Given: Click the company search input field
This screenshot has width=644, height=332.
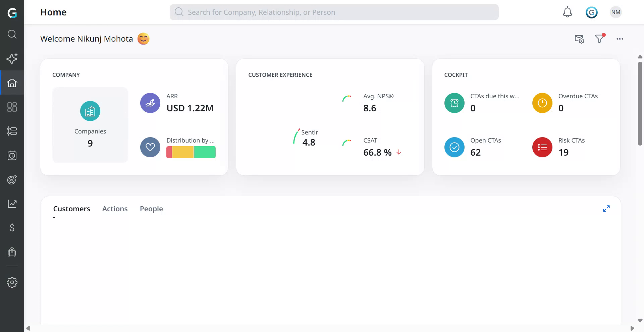Looking at the screenshot, I should coord(334,12).
